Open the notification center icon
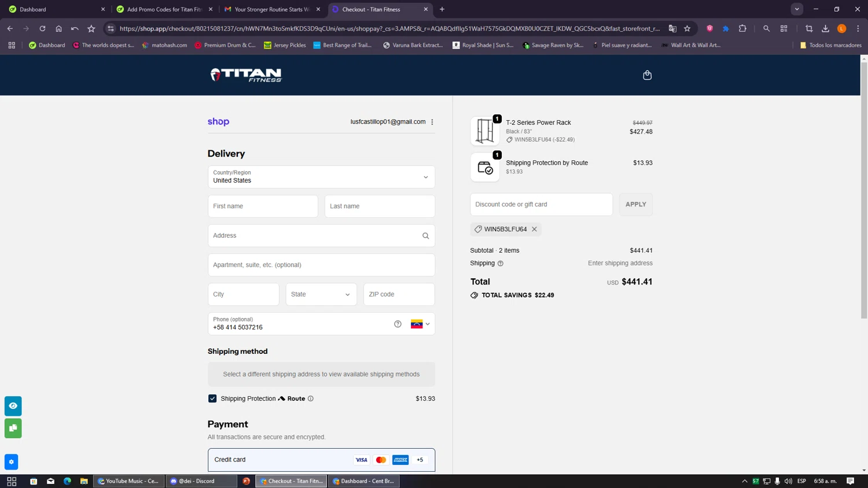 point(850,481)
